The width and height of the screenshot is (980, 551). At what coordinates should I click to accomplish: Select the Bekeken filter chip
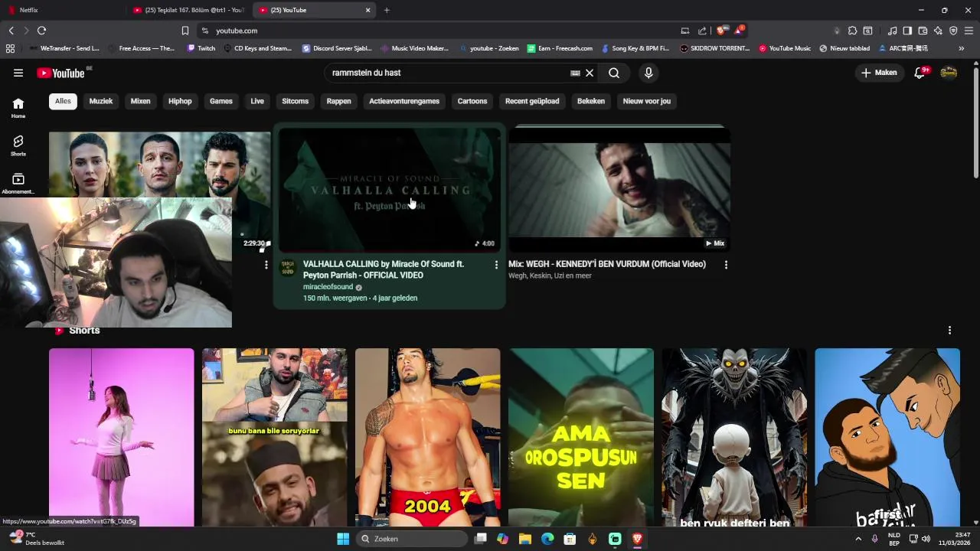pos(591,101)
